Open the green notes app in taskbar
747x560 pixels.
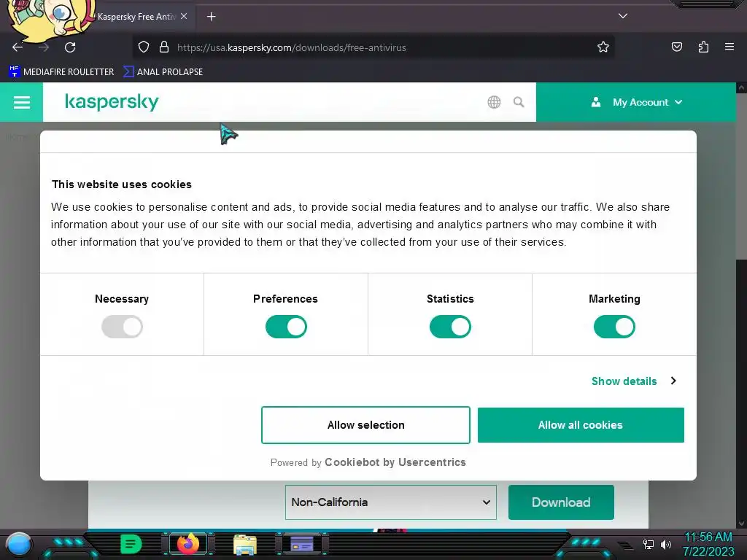click(131, 544)
